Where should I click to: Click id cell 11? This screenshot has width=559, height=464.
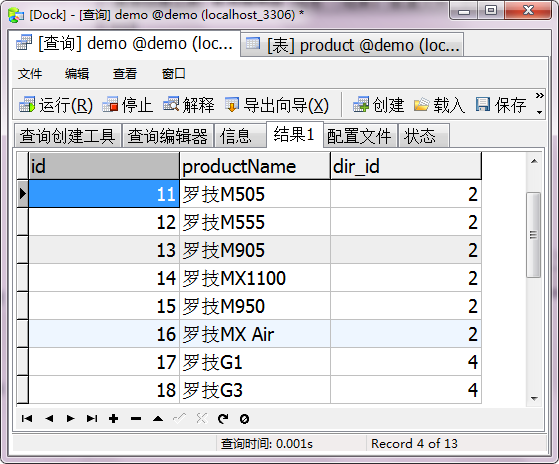click(104, 194)
